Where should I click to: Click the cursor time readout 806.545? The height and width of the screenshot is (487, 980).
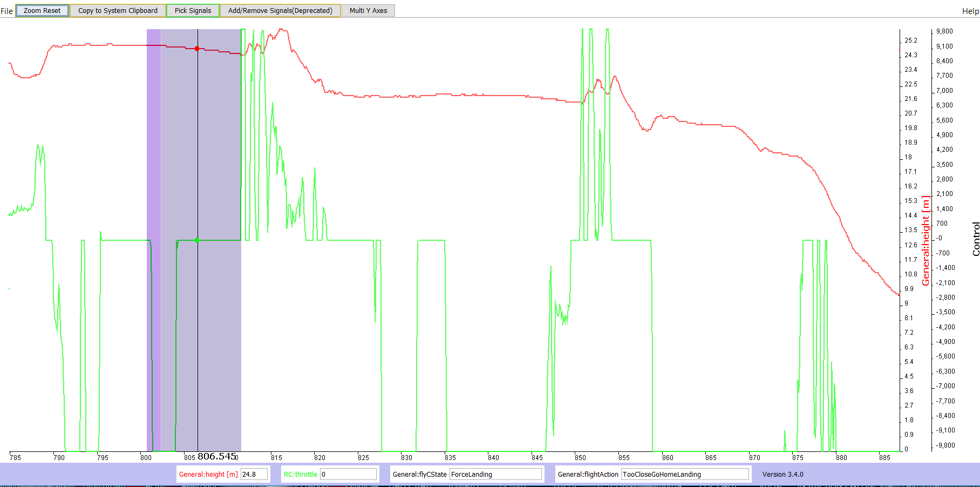coord(217,457)
